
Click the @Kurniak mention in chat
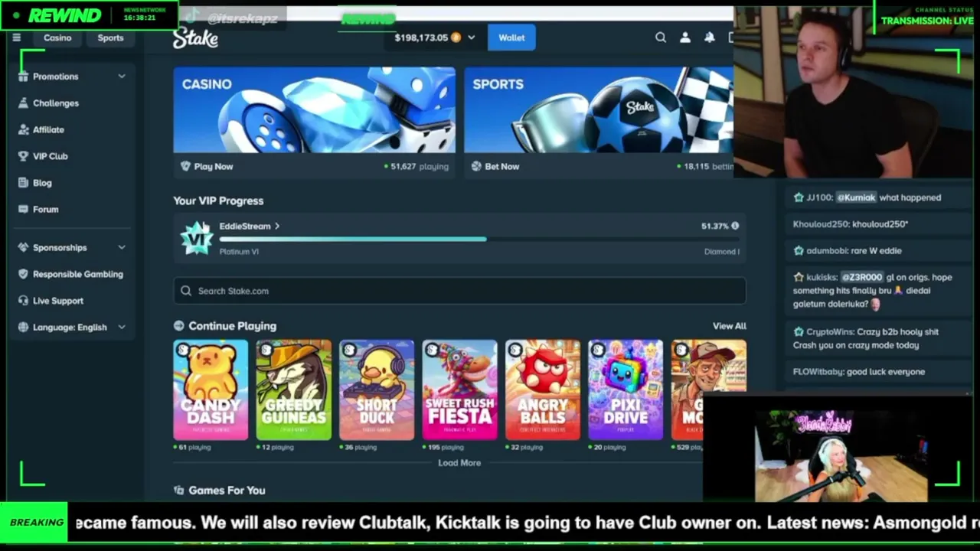click(856, 197)
